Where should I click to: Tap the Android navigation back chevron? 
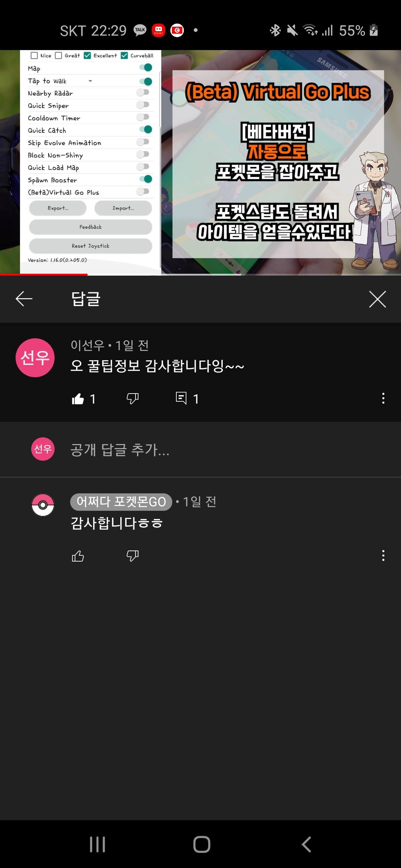pos(306,844)
